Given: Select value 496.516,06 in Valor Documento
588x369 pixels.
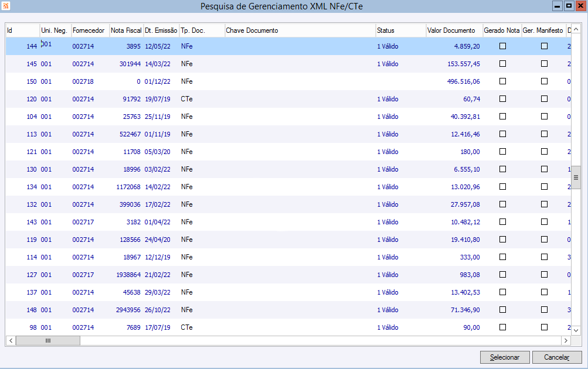Looking at the screenshot, I should tap(464, 81).
